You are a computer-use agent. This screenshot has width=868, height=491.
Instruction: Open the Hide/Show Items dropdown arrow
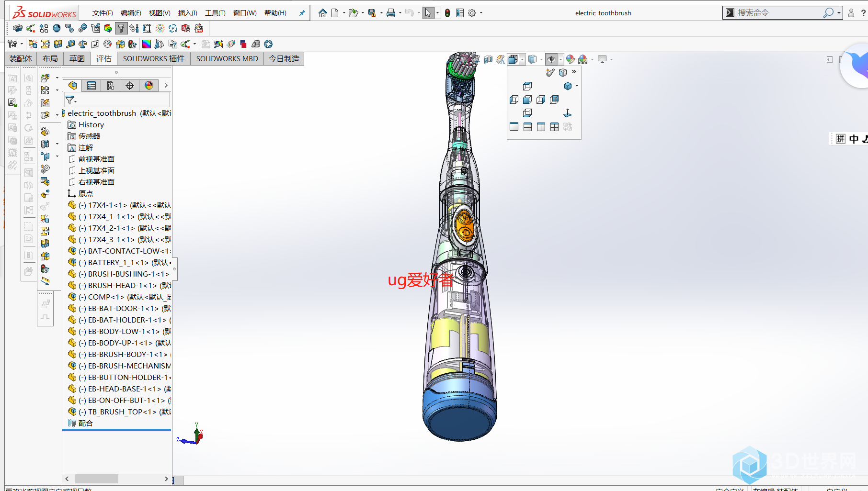561,59
